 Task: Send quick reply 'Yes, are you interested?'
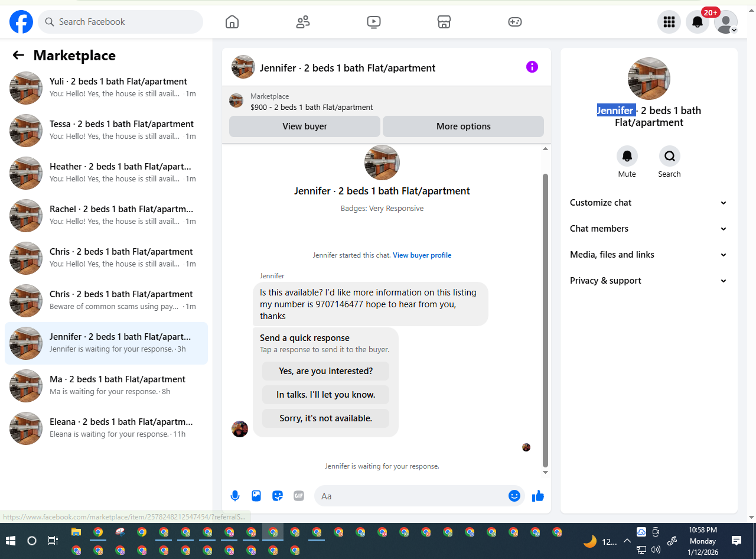click(x=325, y=371)
